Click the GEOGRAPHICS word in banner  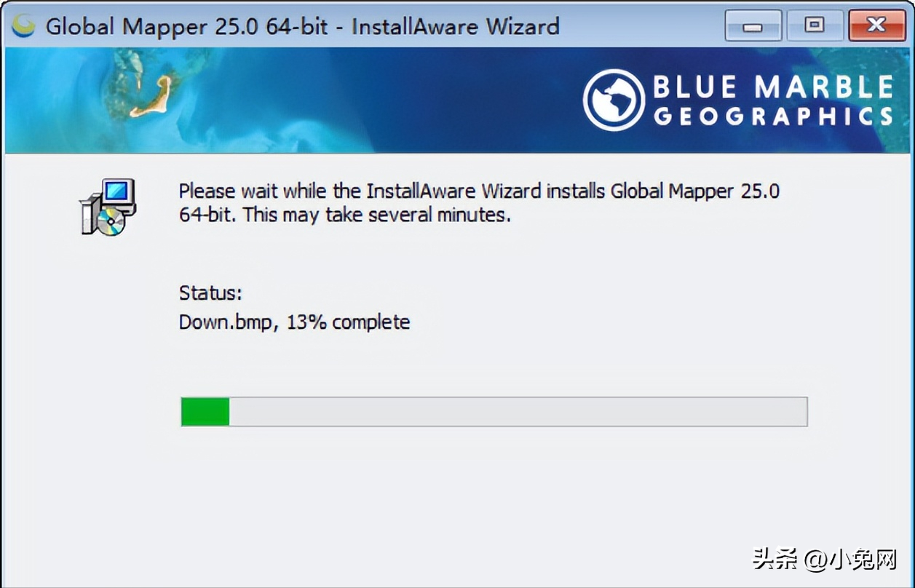pos(773,116)
